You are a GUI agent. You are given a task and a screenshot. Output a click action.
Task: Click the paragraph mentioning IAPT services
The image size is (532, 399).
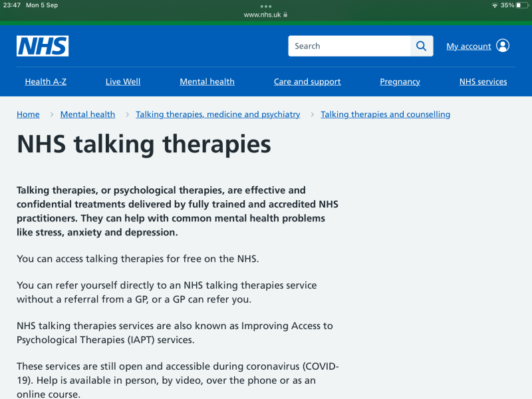tap(175, 332)
